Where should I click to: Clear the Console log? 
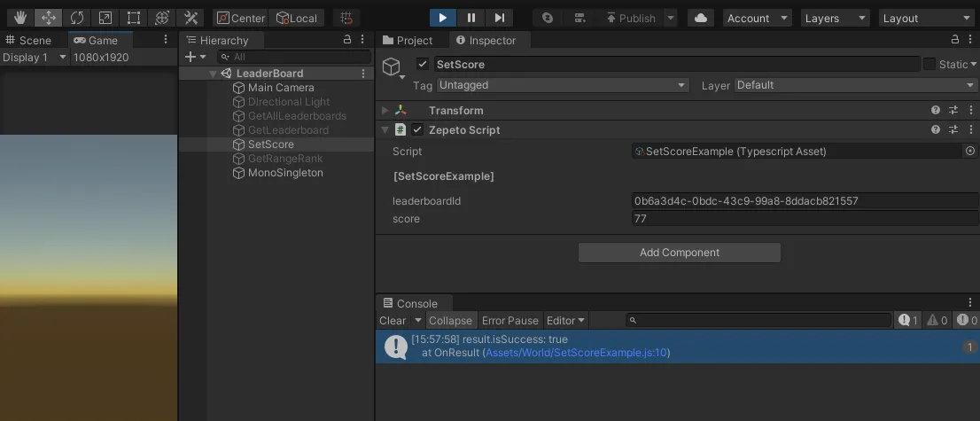[x=393, y=320]
